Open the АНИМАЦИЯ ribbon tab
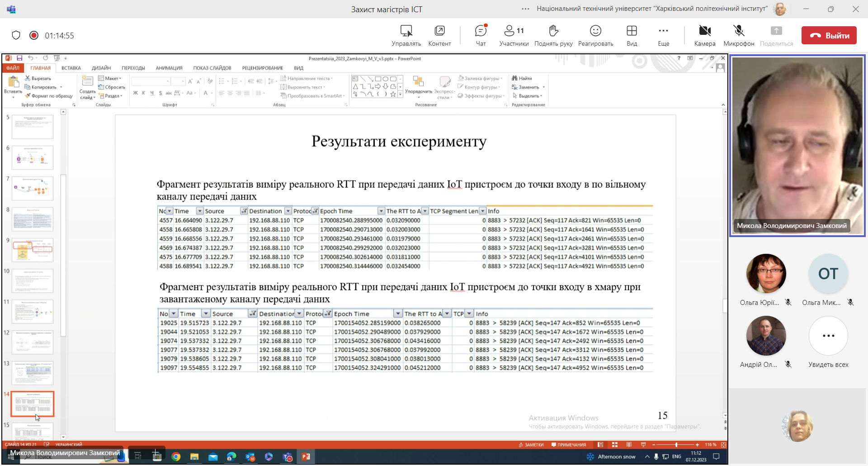 [x=169, y=68]
